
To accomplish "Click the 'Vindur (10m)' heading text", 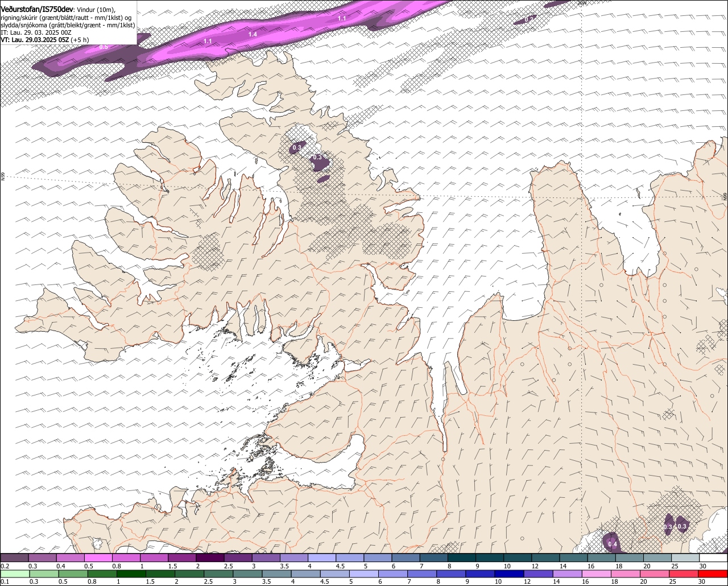I will pos(96,10).
